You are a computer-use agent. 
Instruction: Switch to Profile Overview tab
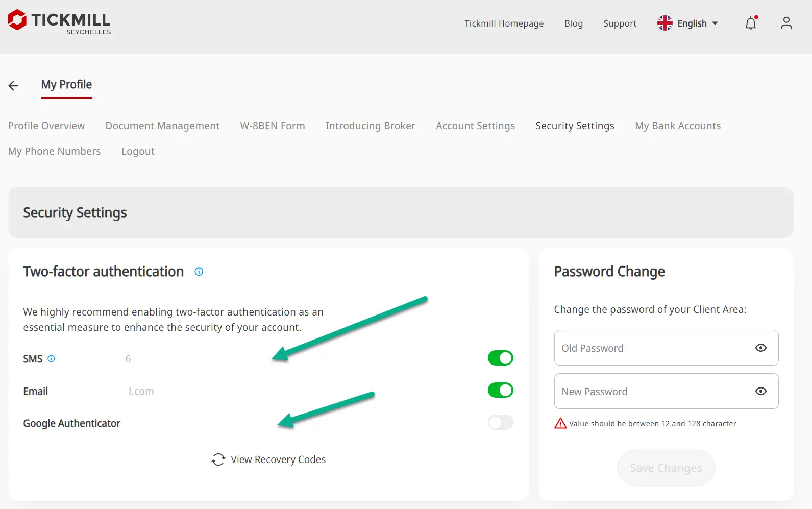coord(46,126)
